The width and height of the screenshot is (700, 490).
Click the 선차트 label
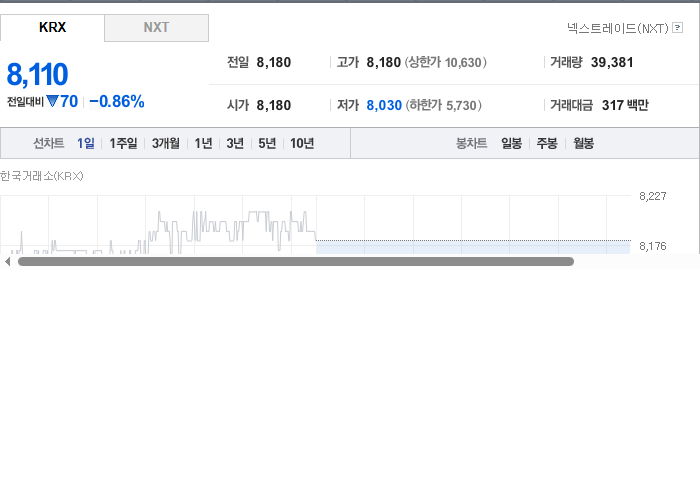click(49, 143)
